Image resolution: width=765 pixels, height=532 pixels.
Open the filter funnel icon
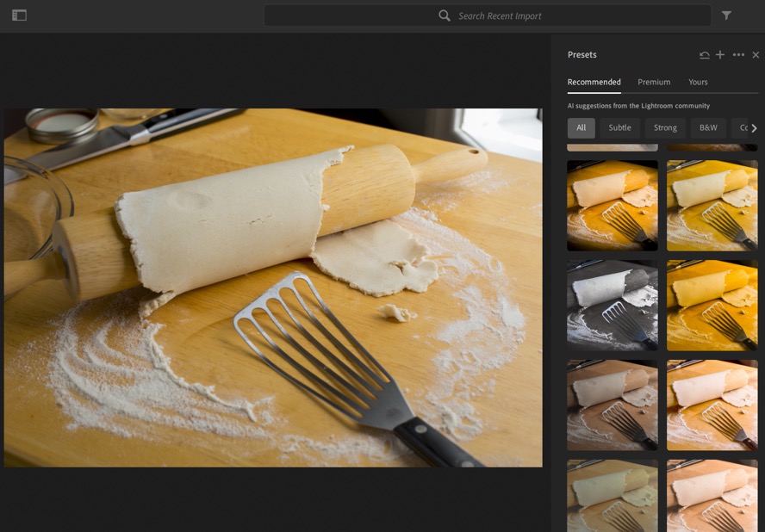point(726,15)
